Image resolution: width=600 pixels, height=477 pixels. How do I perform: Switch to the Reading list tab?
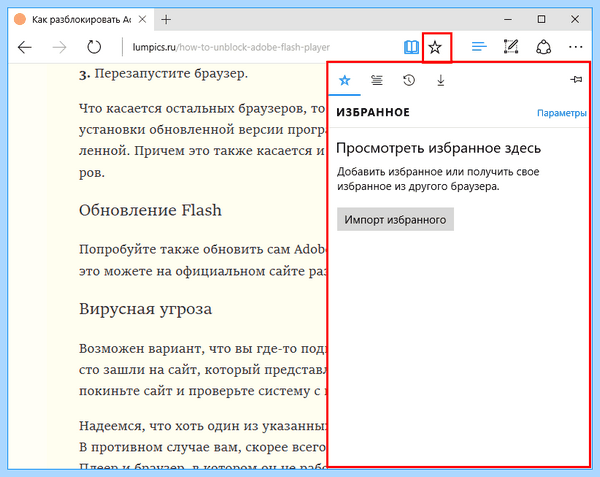point(377,80)
